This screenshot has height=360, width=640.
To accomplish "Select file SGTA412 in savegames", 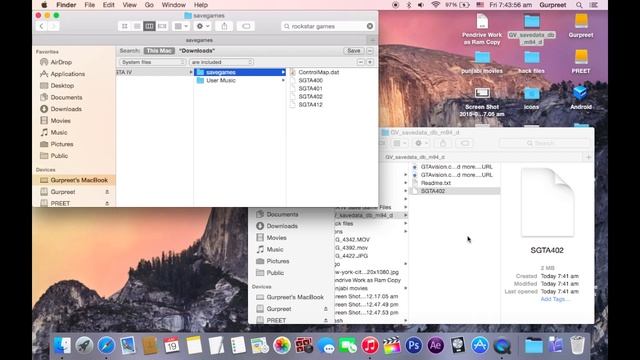I will (310, 105).
